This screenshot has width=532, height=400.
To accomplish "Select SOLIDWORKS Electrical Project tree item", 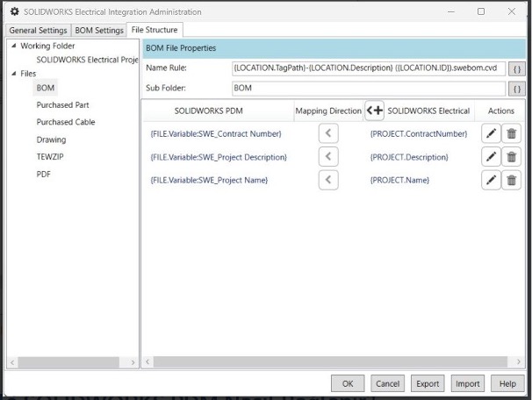I will [x=87, y=60].
